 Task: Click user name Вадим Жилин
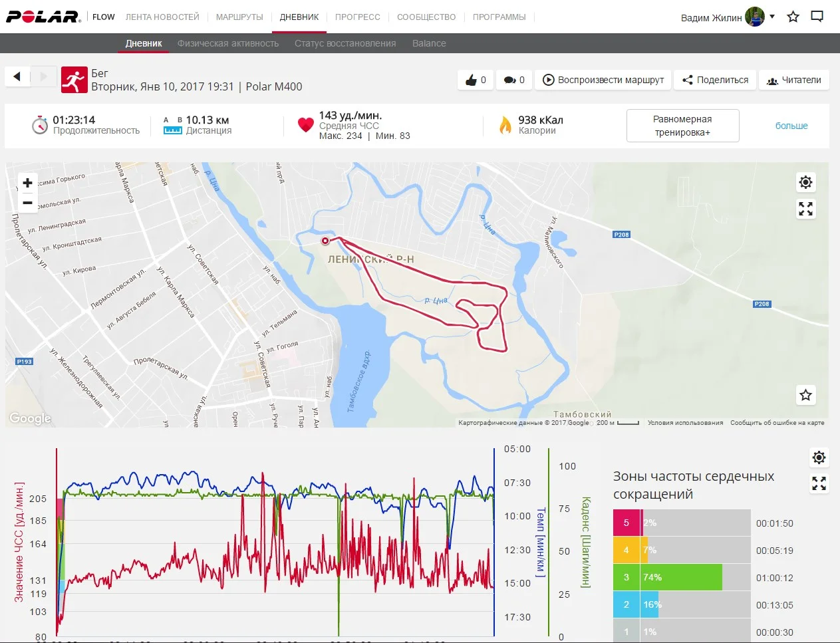711,18
